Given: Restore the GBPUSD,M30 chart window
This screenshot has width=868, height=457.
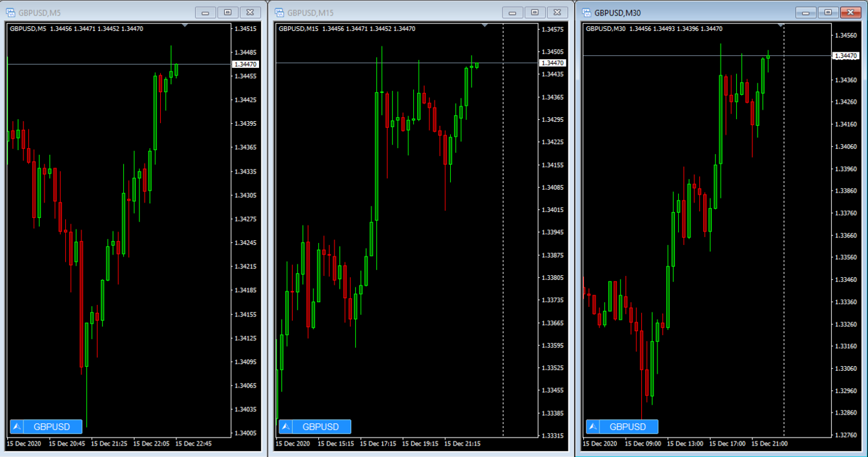Looking at the screenshot, I should (828, 12).
